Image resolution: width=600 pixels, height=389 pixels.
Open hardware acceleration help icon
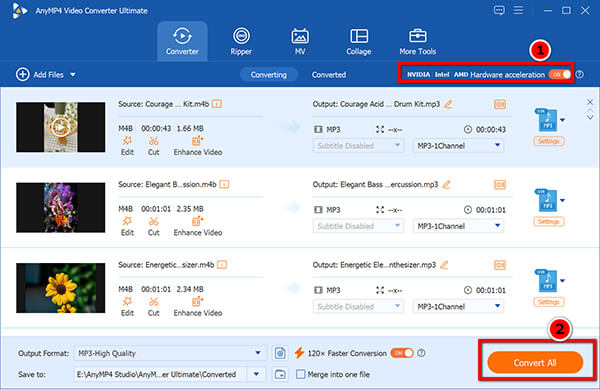pyautogui.click(x=580, y=75)
